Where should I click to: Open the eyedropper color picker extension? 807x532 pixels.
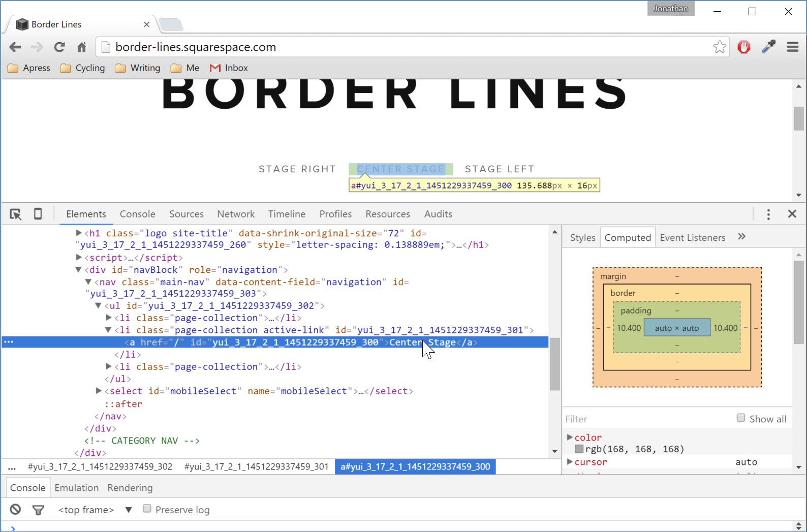[768, 47]
